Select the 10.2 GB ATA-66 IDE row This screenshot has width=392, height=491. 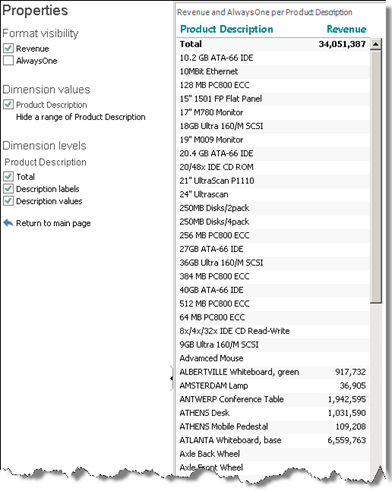coord(273,58)
